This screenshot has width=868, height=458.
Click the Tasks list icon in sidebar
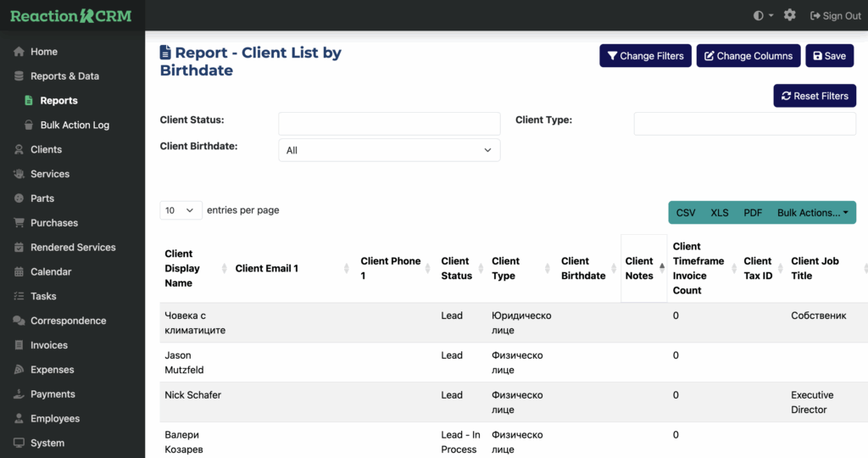[x=19, y=297]
